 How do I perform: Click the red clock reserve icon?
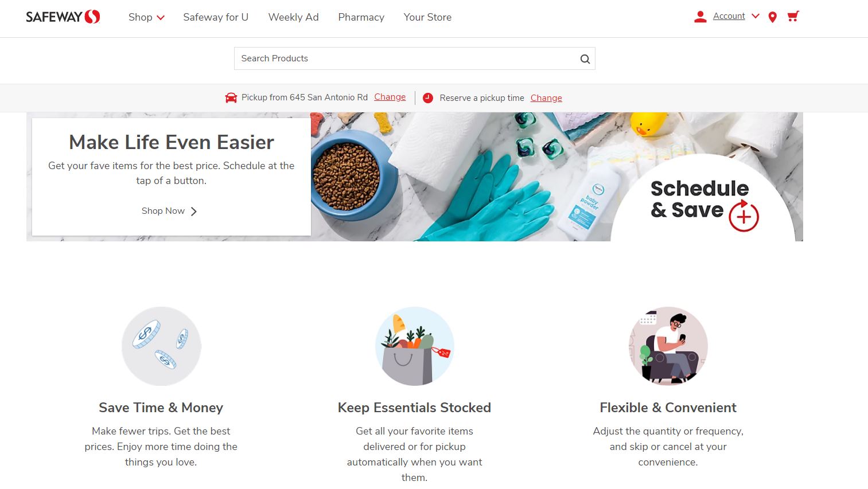428,98
